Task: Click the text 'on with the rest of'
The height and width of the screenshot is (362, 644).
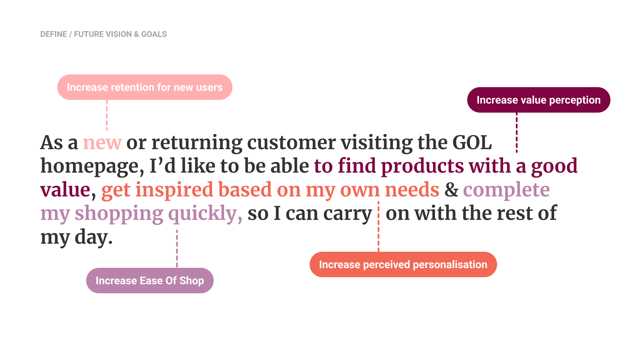Action: [x=471, y=213]
